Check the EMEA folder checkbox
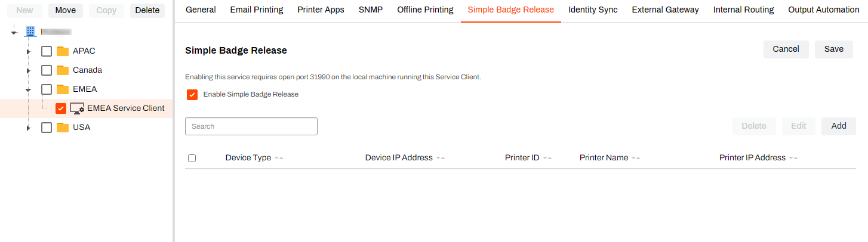The height and width of the screenshot is (242, 868). click(x=47, y=89)
